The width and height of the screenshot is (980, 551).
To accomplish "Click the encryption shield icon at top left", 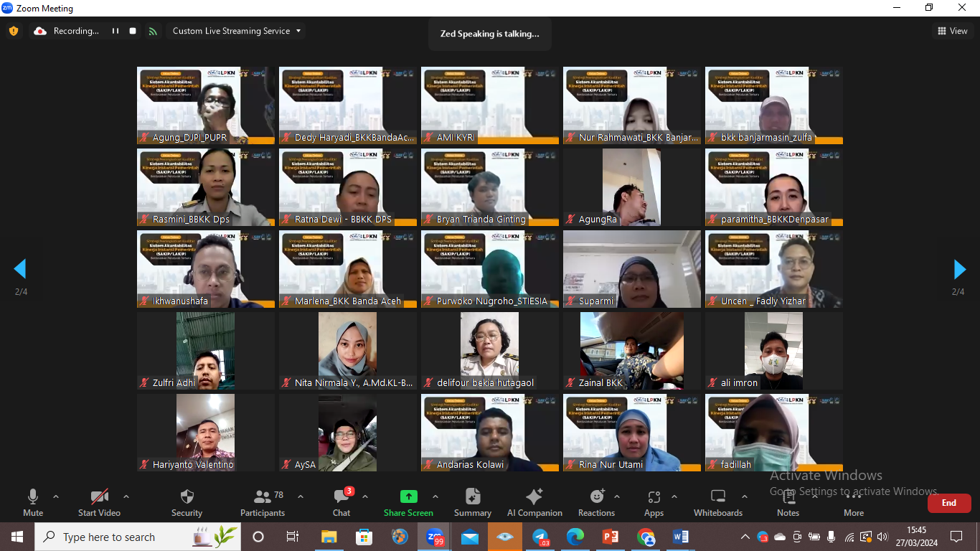I will (x=13, y=31).
